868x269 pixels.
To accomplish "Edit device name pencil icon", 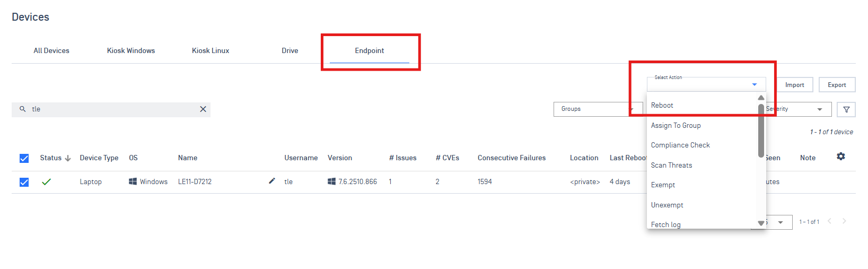I will pyautogui.click(x=272, y=181).
